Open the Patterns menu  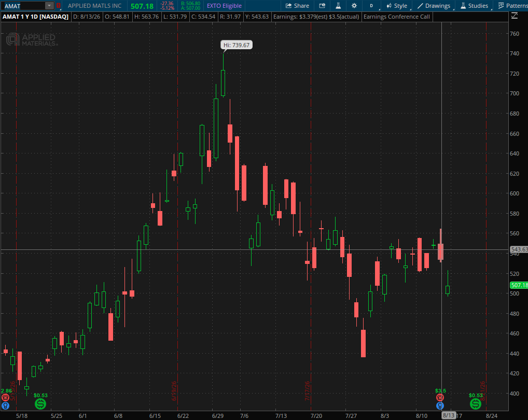coord(513,6)
